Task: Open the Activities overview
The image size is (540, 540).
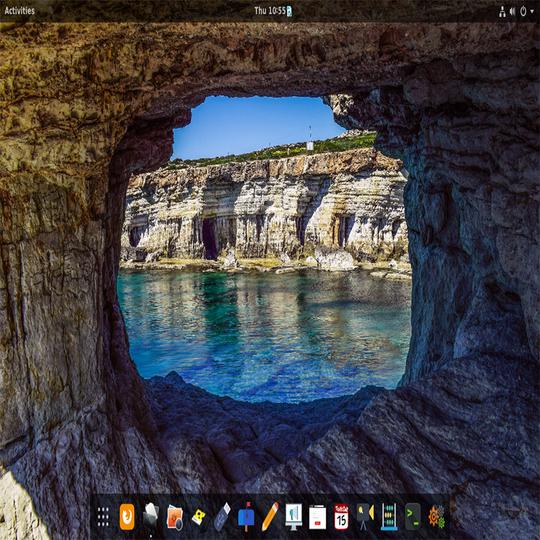Action: [20, 11]
